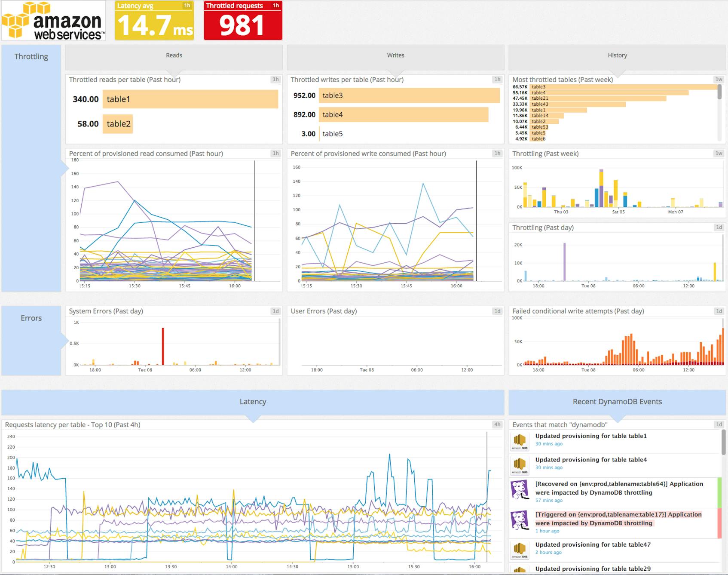The width and height of the screenshot is (728, 575).
Task: Click Amazon SNS icon on table4 provisioning event
Action: coord(520,465)
